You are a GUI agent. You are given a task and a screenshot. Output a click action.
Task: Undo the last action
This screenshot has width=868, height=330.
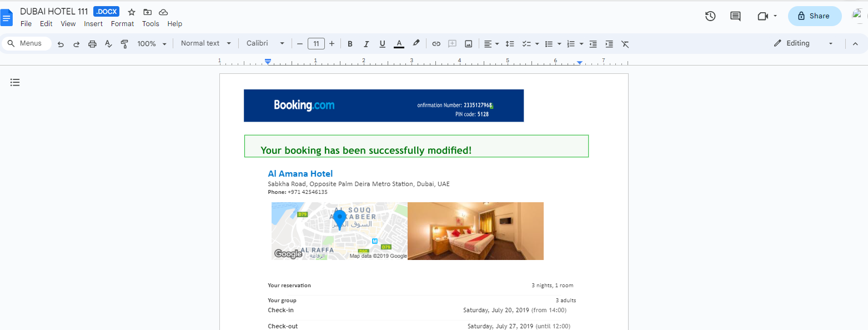coord(61,44)
